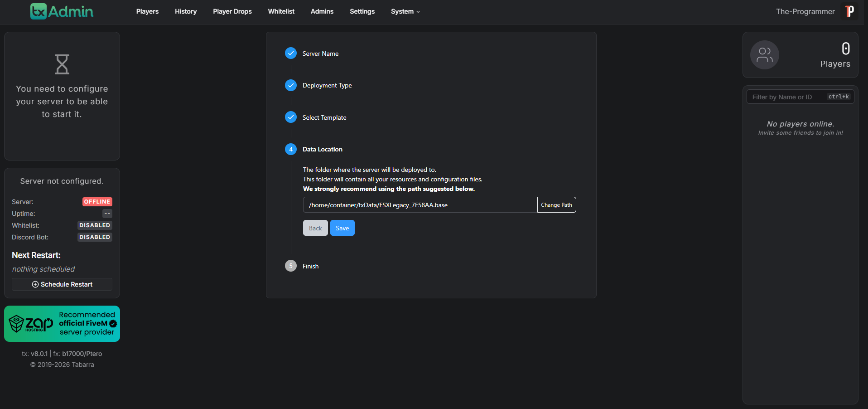Click the step 4 Data Location circle
This screenshot has width=868, height=409.
coord(291,149)
